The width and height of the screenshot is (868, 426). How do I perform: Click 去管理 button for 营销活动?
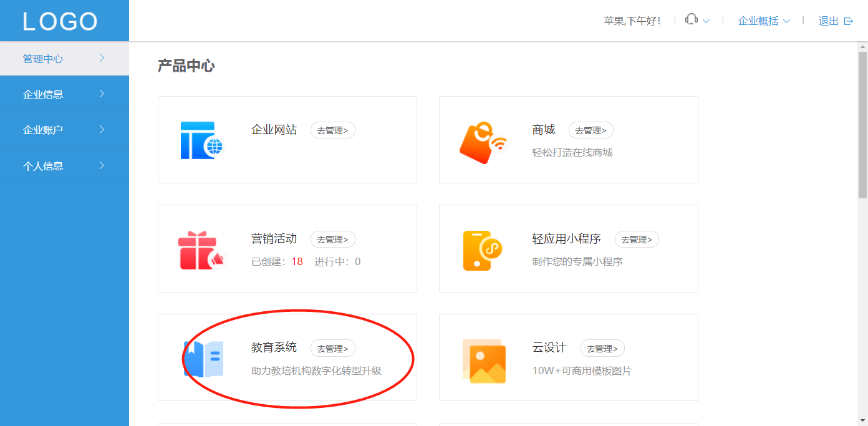[x=333, y=240]
